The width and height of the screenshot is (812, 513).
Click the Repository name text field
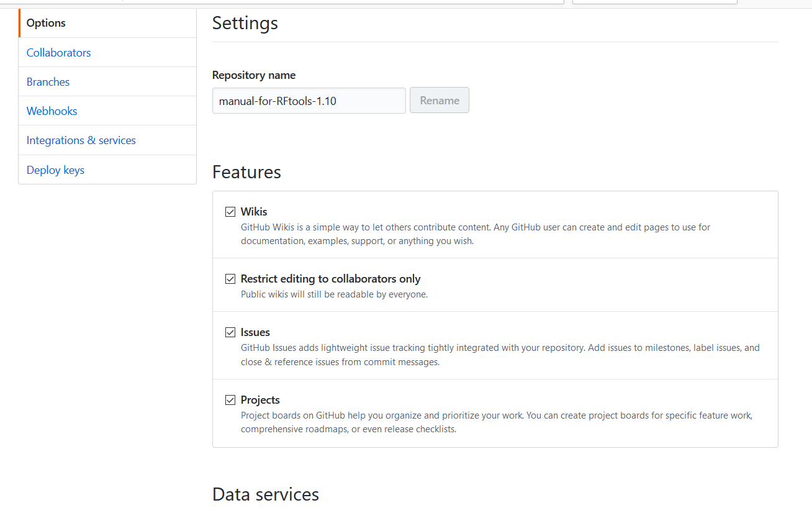[x=309, y=101]
